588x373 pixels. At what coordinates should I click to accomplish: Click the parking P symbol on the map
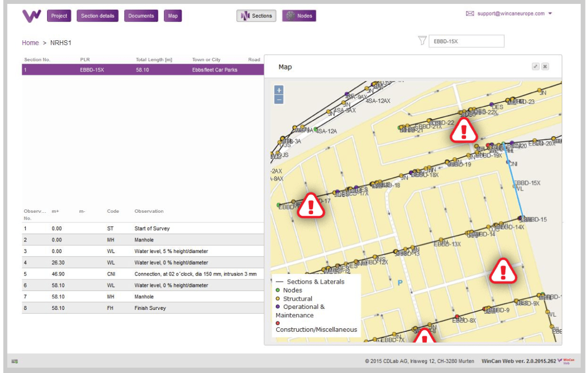[x=400, y=283]
